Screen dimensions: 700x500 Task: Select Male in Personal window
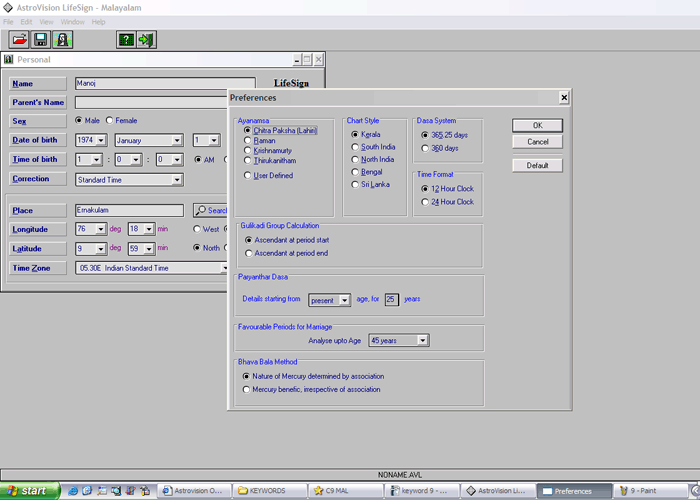pos(88,121)
